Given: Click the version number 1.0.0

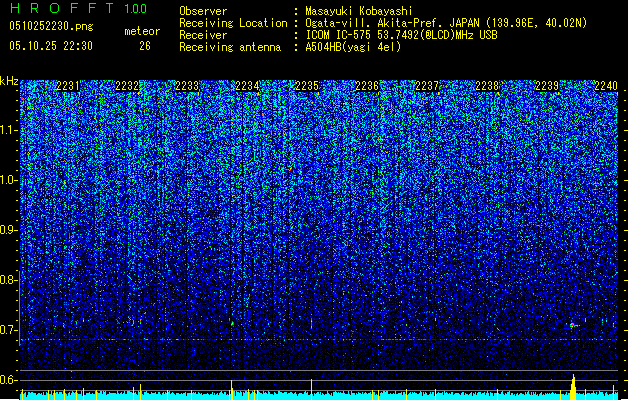Looking at the screenshot, I should [135, 9].
